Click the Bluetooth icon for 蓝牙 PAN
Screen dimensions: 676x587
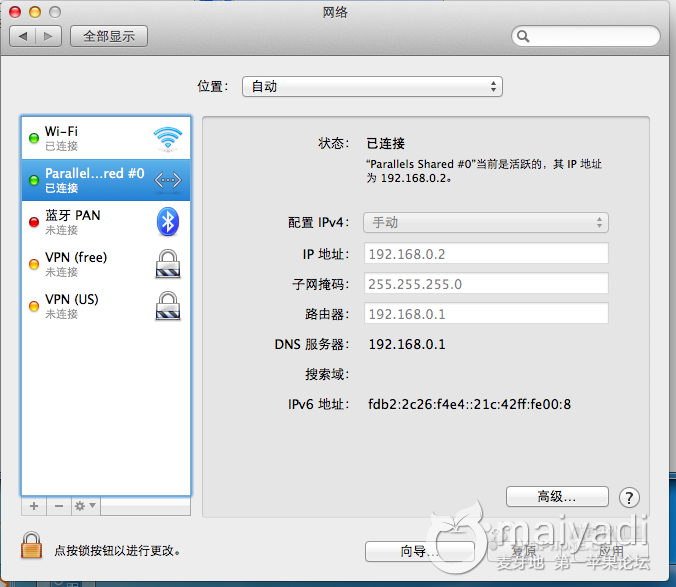pyautogui.click(x=168, y=222)
